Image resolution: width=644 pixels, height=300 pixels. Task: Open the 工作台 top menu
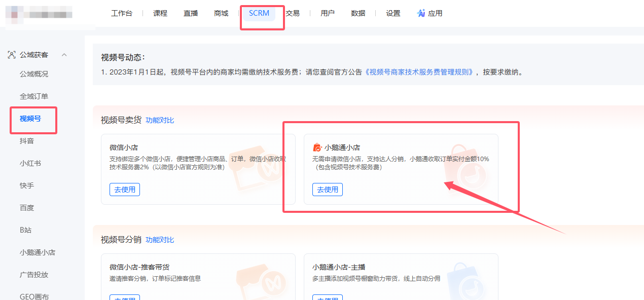pos(122,13)
